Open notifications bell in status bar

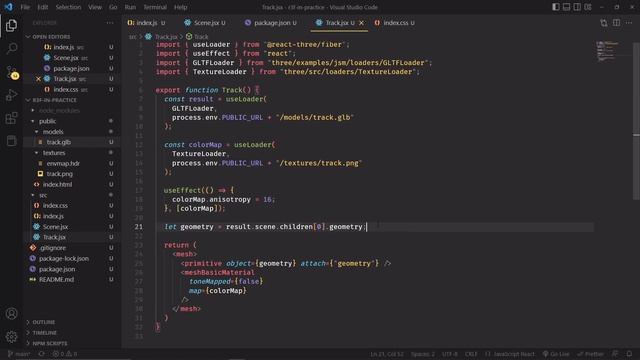pyautogui.click(x=629, y=354)
